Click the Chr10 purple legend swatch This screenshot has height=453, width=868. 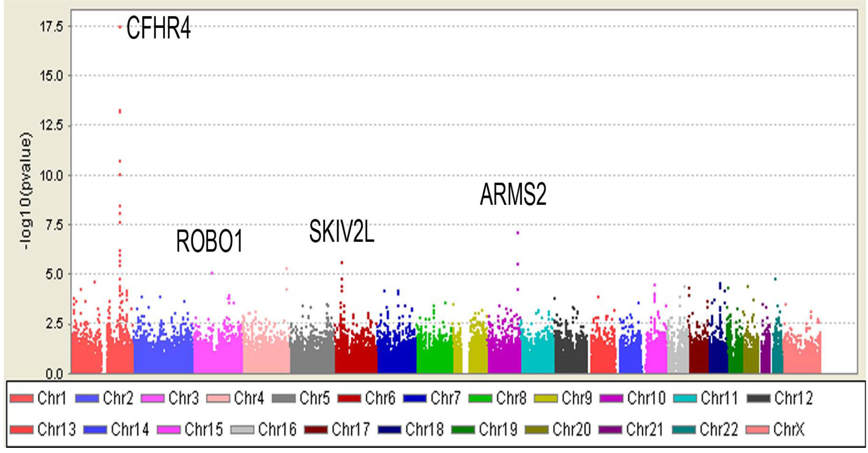611,398
